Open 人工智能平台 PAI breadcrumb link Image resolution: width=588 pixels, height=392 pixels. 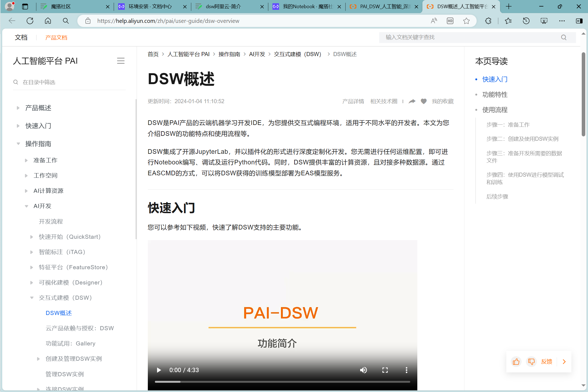click(189, 54)
